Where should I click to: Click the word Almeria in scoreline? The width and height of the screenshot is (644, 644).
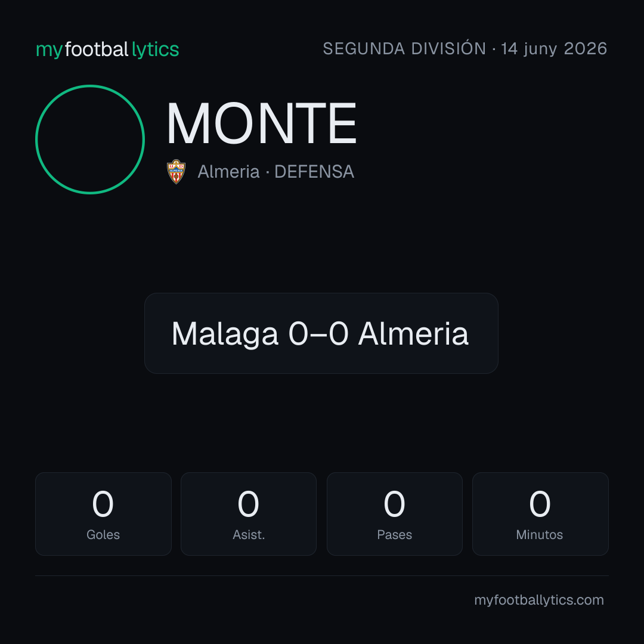click(413, 333)
